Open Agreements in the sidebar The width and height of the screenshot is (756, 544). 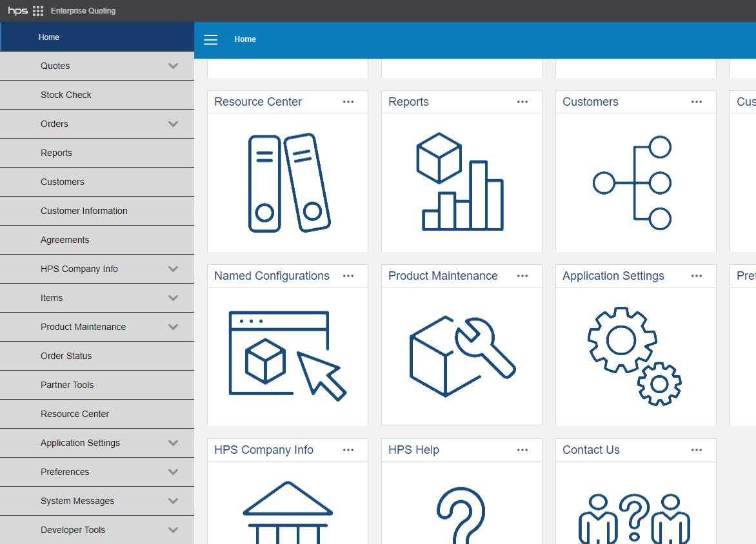97,240
